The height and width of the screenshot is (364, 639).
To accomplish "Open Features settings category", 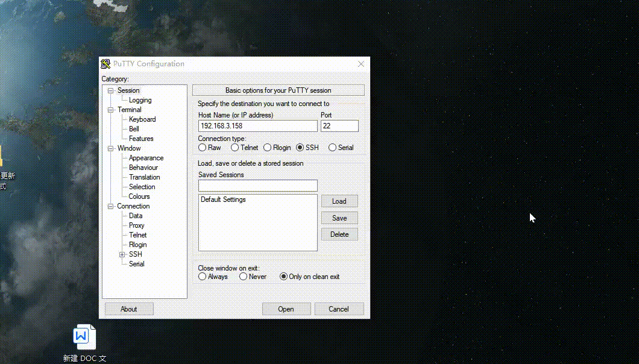I will coord(141,139).
